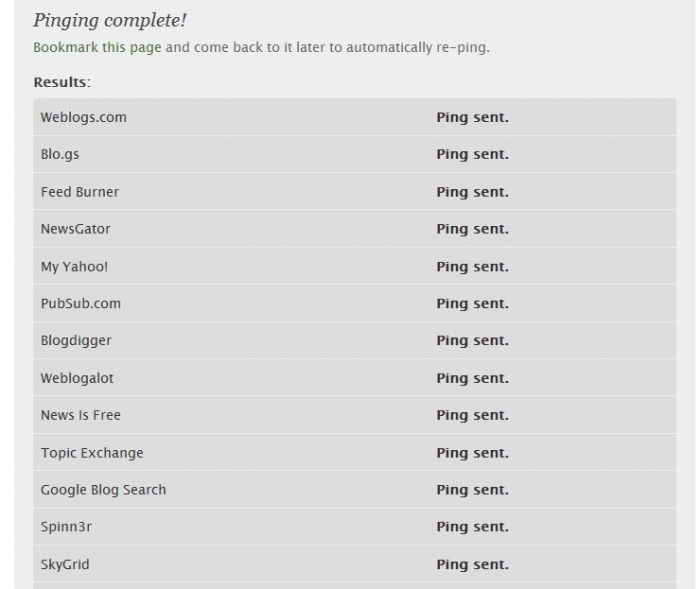This screenshot has height=589, width=700.
Task: Click "Ping sent." status beside SkyGrid
Action: point(472,564)
